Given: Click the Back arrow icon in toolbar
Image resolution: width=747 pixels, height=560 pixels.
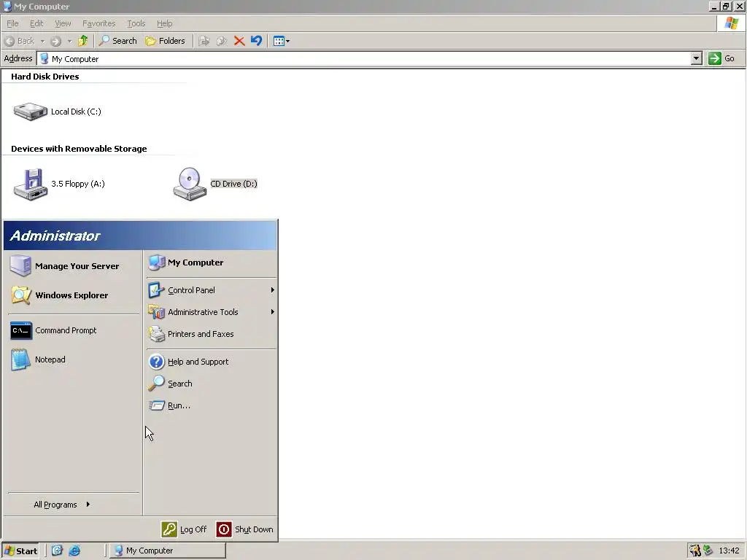Looking at the screenshot, I should point(9,41).
